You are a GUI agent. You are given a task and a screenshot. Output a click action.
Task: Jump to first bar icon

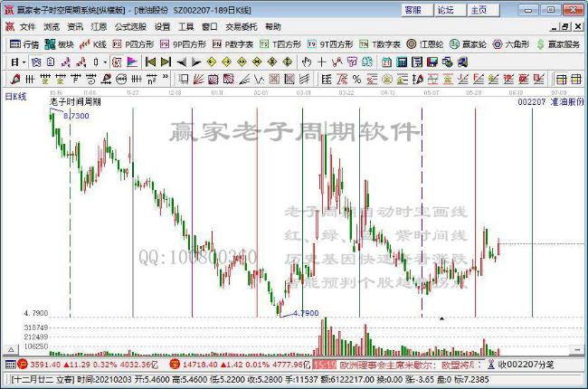[150, 62]
